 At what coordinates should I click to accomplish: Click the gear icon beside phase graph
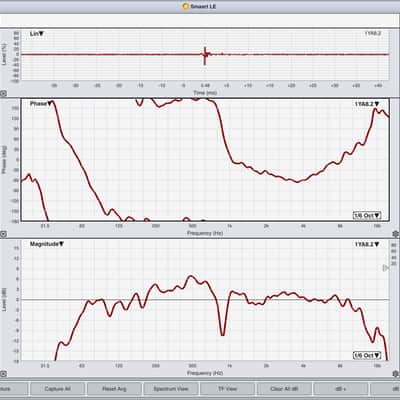pyautogui.click(x=396, y=234)
